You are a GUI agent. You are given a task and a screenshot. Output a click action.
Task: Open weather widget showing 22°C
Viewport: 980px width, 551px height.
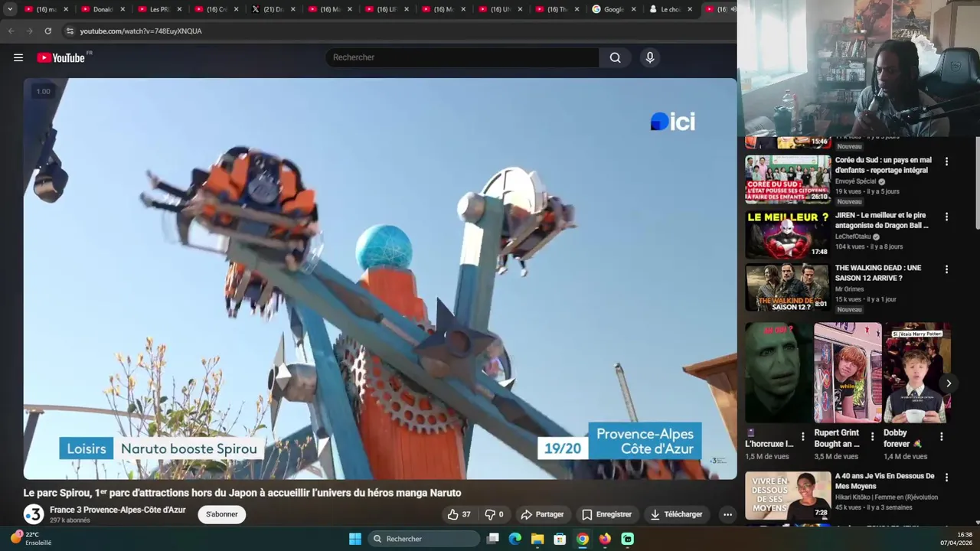click(31, 538)
